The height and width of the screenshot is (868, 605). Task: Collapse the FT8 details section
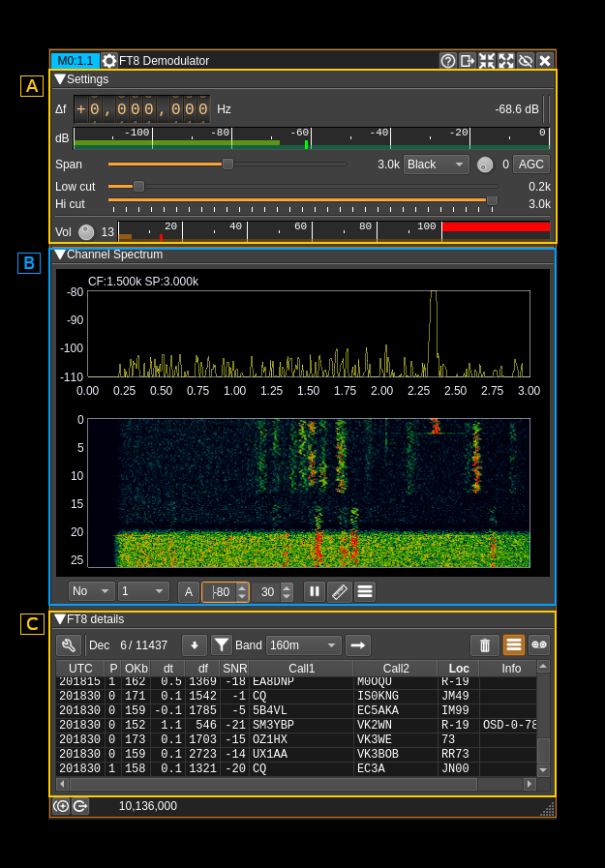60,619
